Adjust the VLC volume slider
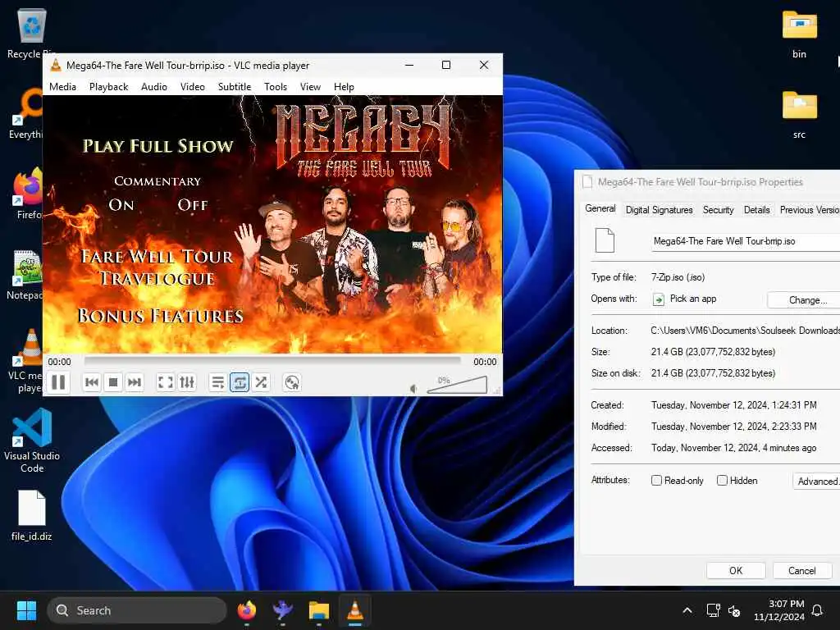 point(457,385)
